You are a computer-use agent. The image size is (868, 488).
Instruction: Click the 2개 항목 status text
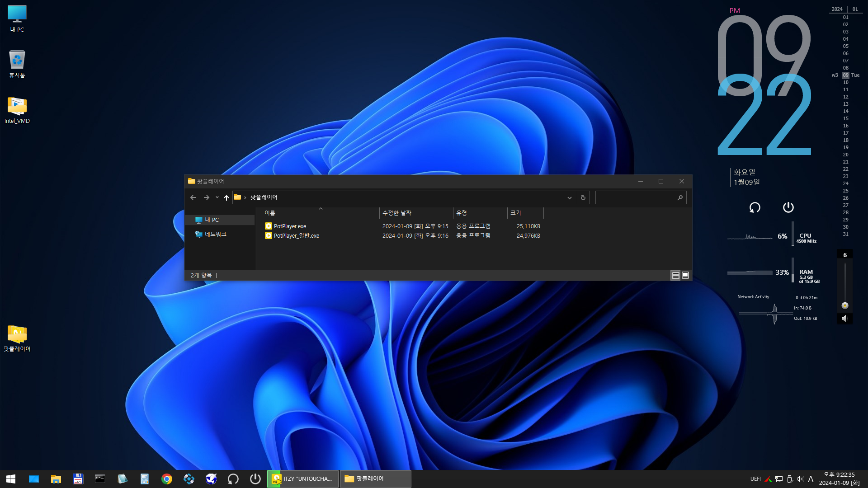pyautogui.click(x=201, y=275)
